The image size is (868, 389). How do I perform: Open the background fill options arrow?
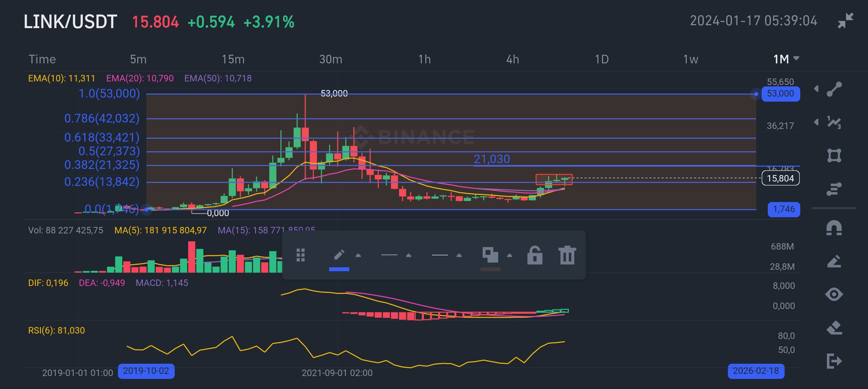(510, 255)
